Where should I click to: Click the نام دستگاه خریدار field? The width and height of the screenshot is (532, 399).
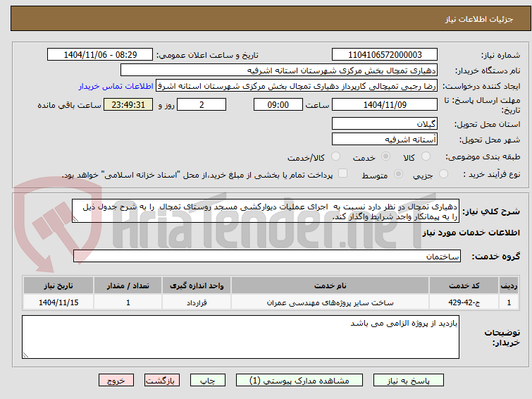[x=279, y=70]
